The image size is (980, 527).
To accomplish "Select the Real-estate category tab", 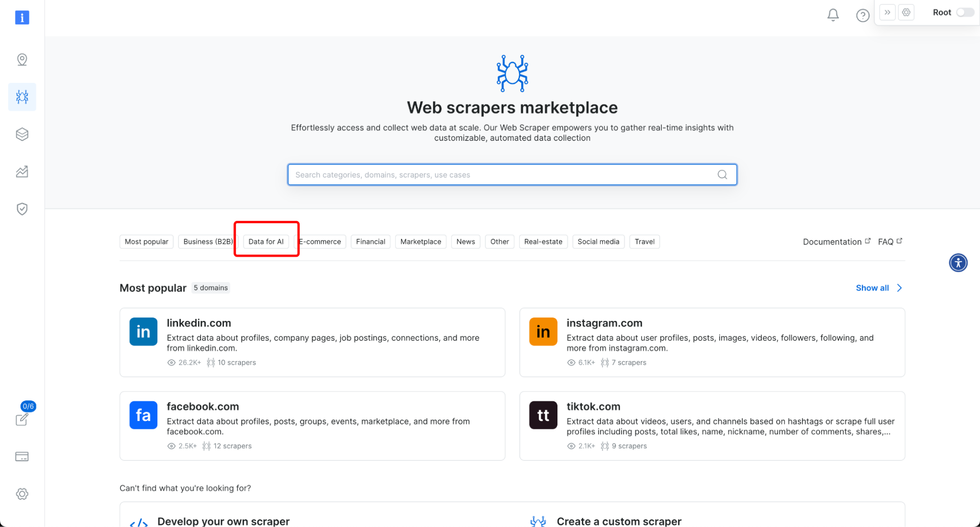I will tap(543, 241).
